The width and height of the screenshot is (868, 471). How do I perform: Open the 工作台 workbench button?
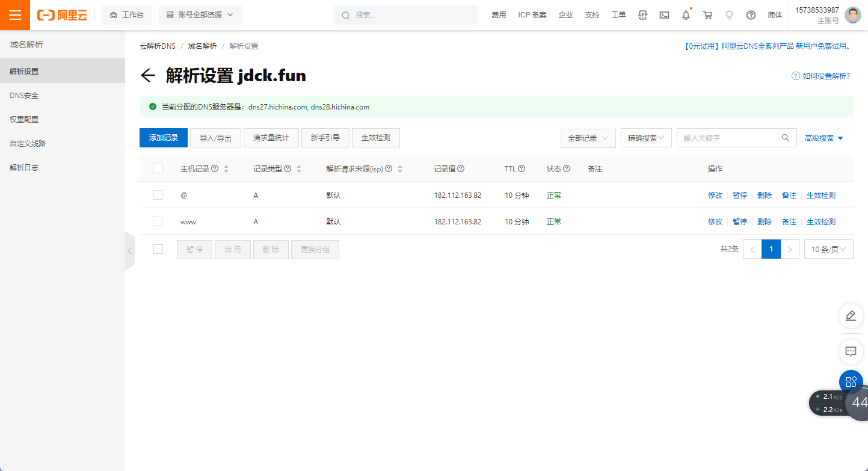[127, 15]
